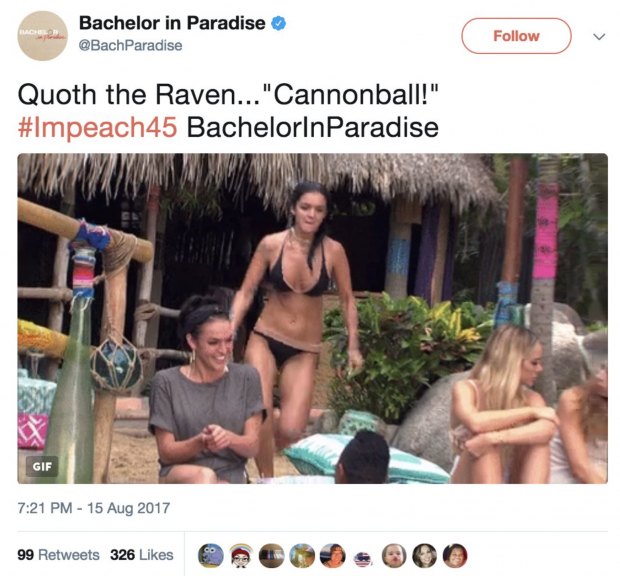Play the GIF in the tweet
The width and height of the screenshot is (620, 576).
(312, 318)
